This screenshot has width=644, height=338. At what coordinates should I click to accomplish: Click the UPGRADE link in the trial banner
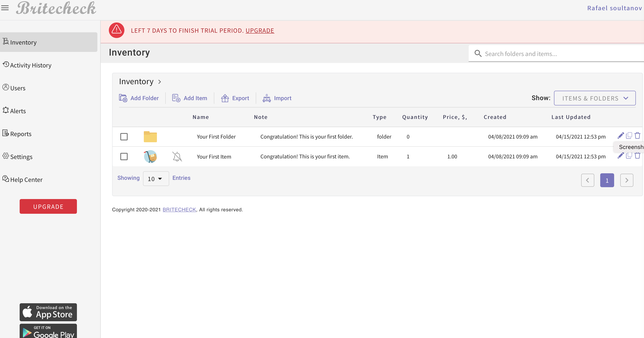pos(260,30)
